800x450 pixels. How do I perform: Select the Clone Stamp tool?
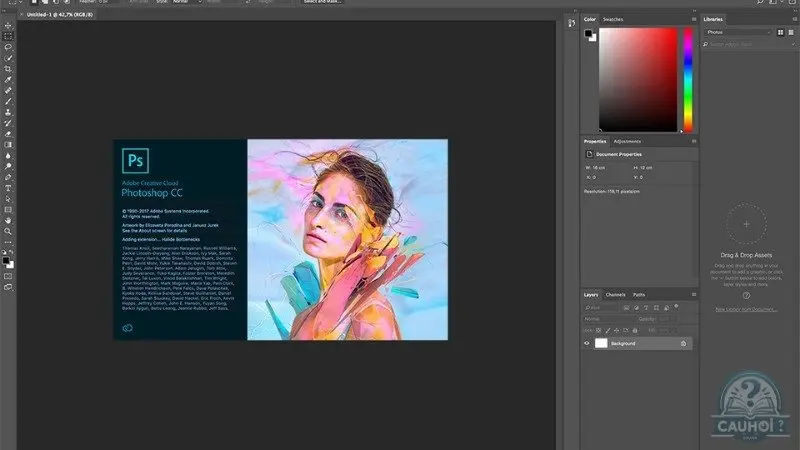pyautogui.click(x=8, y=112)
